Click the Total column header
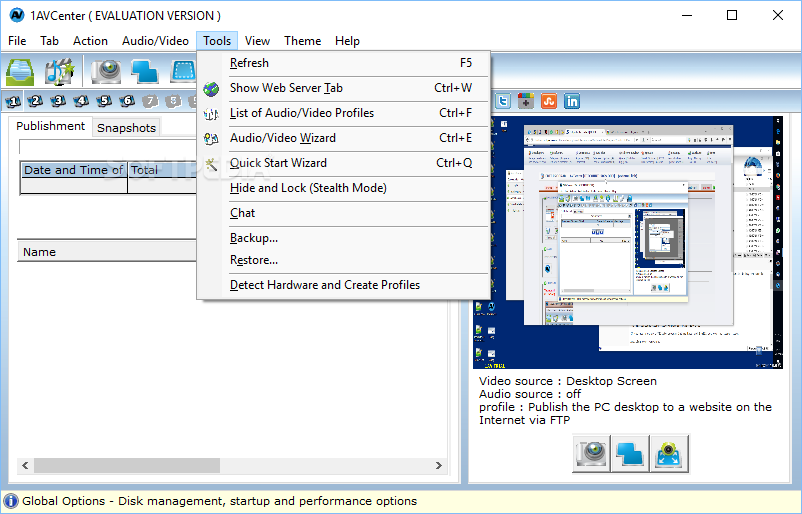 [162, 170]
